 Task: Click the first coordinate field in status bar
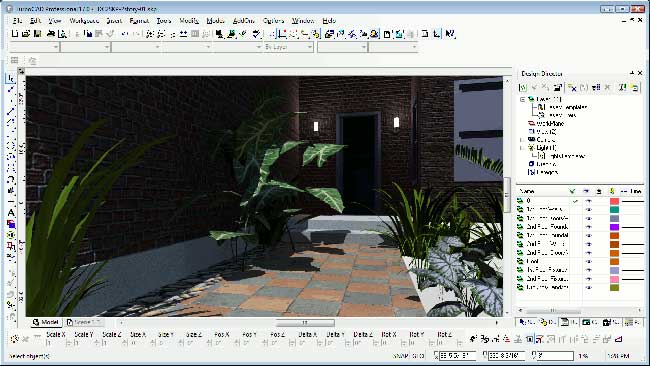point(457,356)
